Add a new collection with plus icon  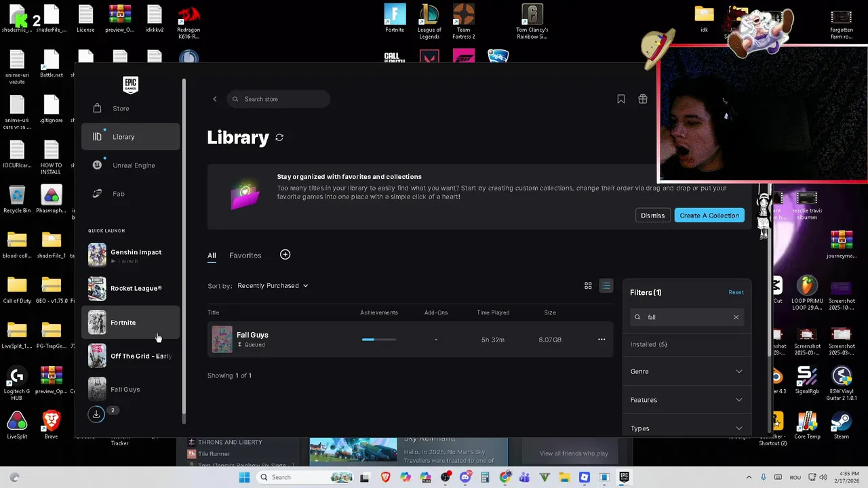click(285, 255)
